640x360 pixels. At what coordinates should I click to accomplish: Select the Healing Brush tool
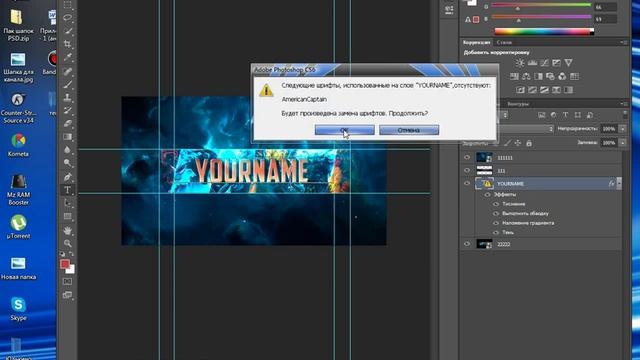point(68,71)
